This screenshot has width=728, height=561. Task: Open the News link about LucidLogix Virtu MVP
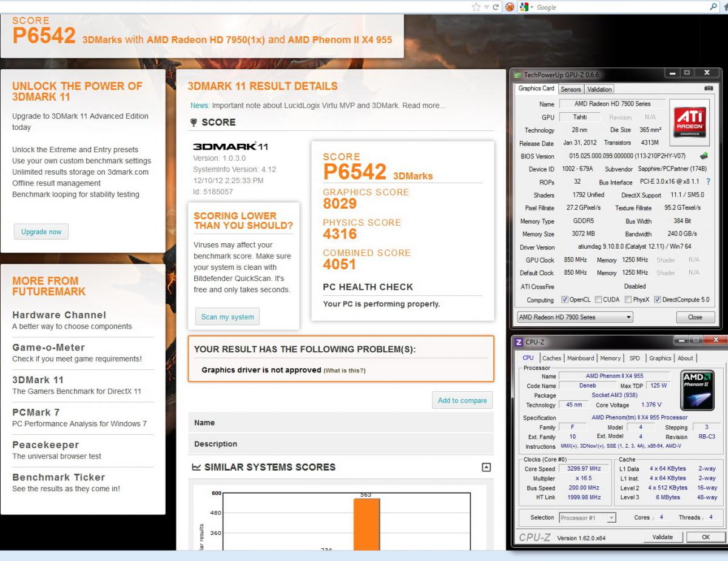(318, 106)
